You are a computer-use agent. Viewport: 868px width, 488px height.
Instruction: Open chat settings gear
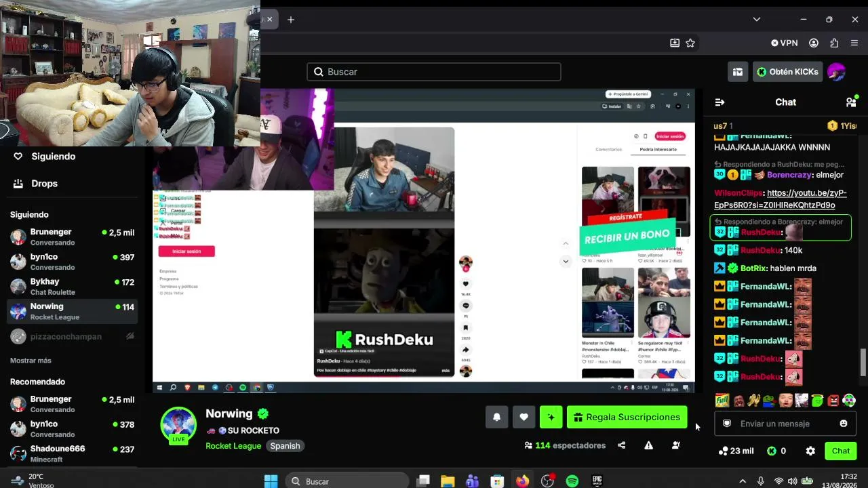click(810, 451)
